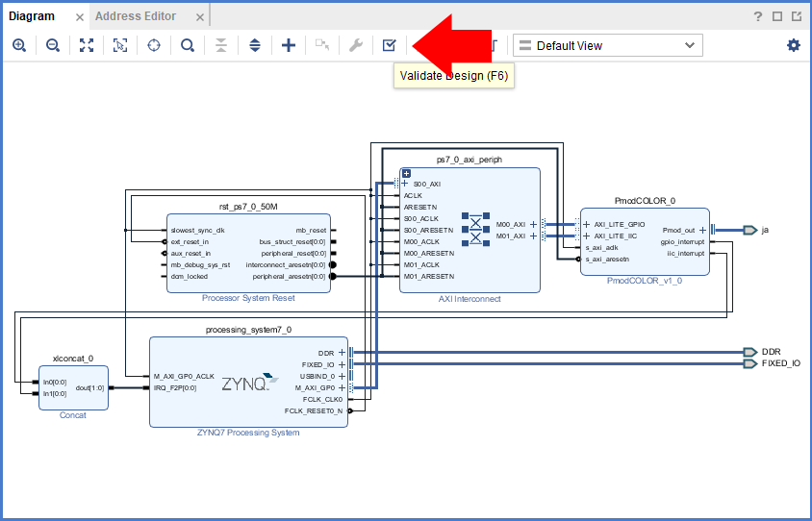Switch to the Address Editor tab
Image resolution: width=812 pixels, height=521 pixels.
pos(136,16)
